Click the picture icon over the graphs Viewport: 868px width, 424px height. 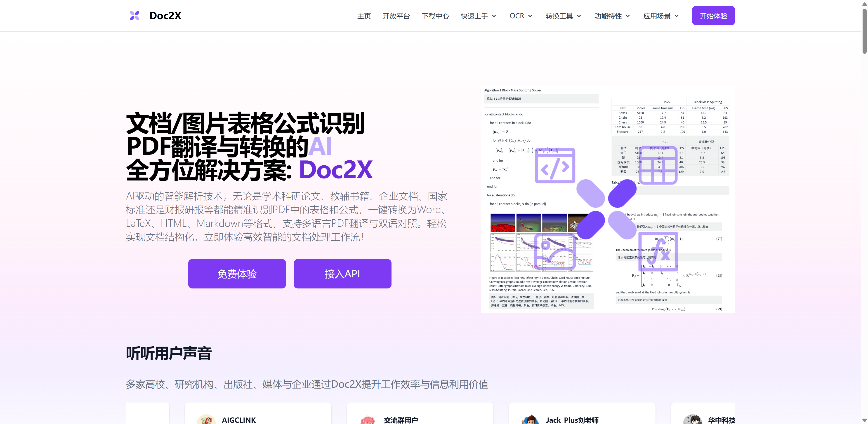pos(555,252)
